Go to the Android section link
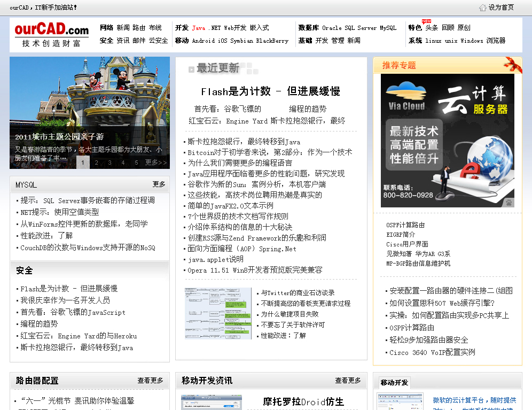 203,41
